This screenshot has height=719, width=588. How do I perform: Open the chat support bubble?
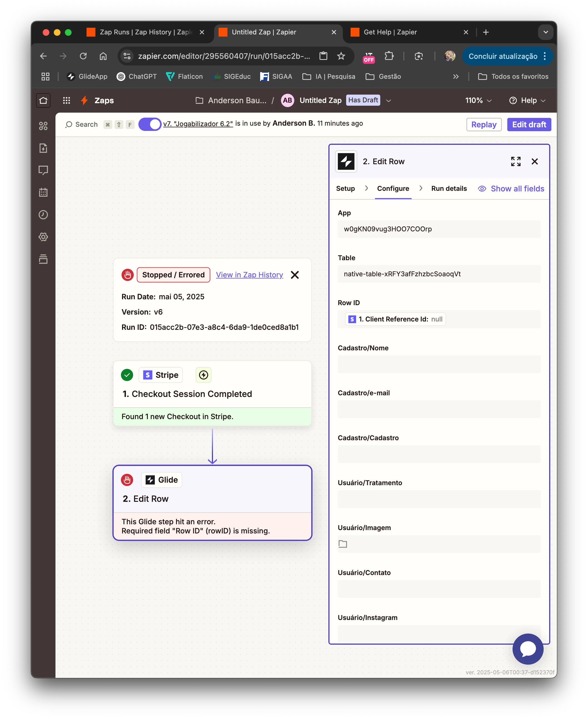pos(528,649)
